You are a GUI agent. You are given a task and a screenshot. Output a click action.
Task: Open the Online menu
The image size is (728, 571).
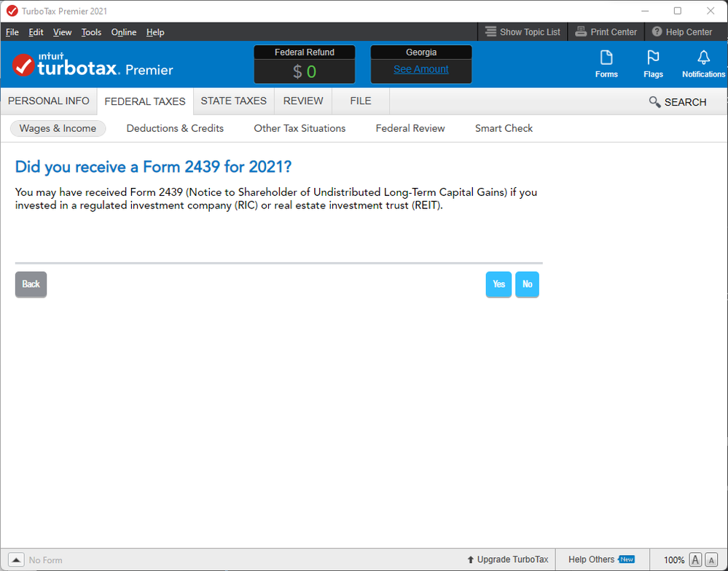tap(123, 32)
